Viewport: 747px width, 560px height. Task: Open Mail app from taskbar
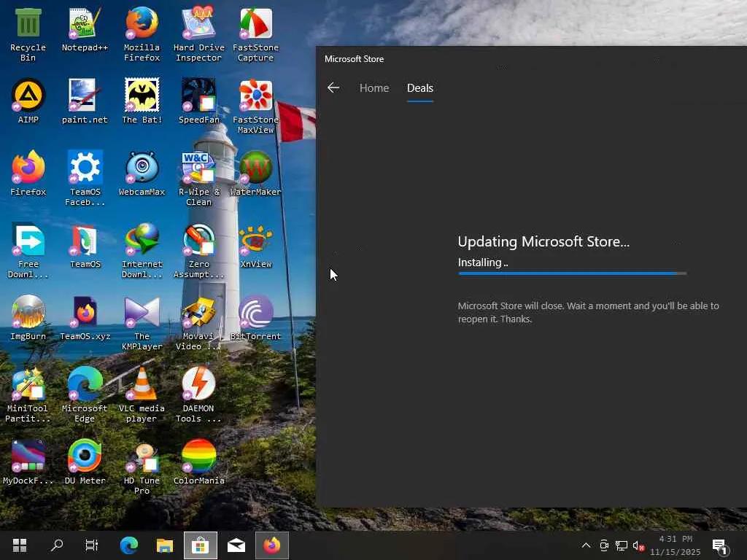pyautogui.click(x=236, y=545)
